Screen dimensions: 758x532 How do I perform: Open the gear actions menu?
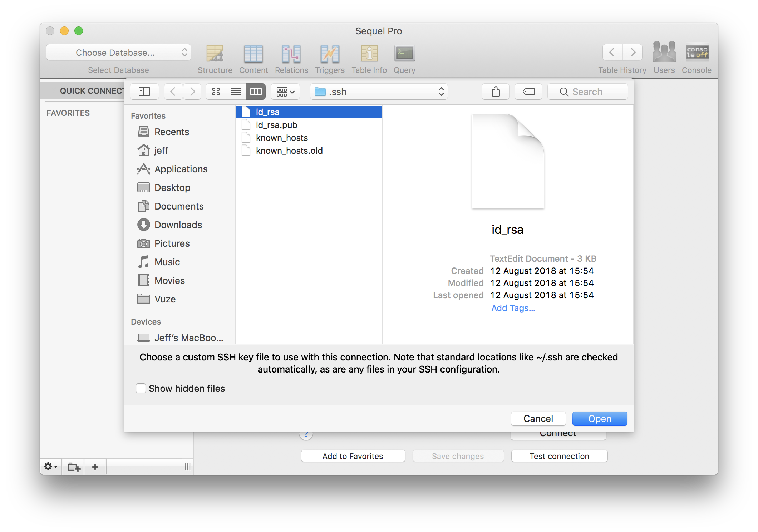[x=51, y=467]
